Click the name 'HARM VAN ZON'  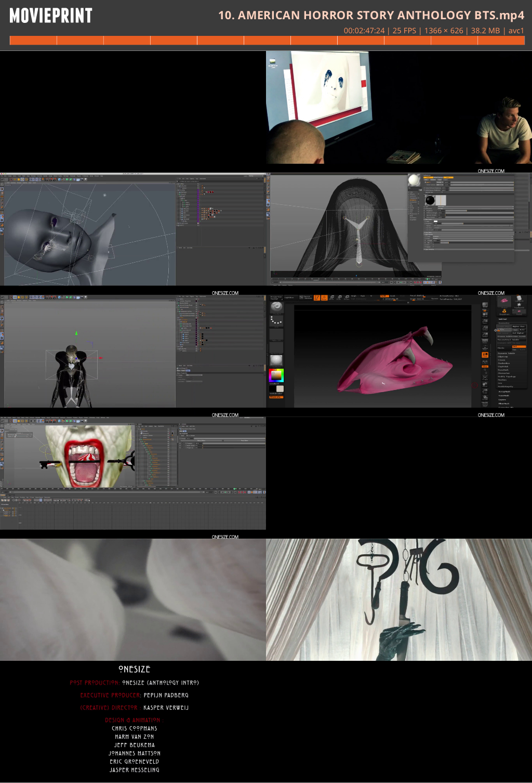click(135, 737)
